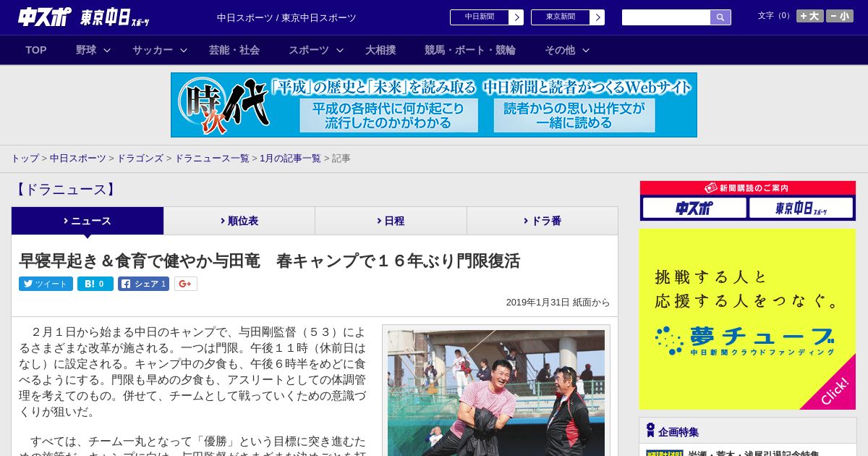The height and width of the screenshot is (456, 868).
Task: Switch to ドラ番 tab
Action: tap(542, 221)
